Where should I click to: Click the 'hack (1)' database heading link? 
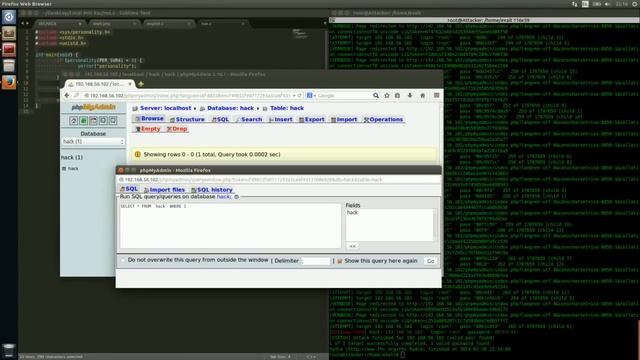click(72, 157)
